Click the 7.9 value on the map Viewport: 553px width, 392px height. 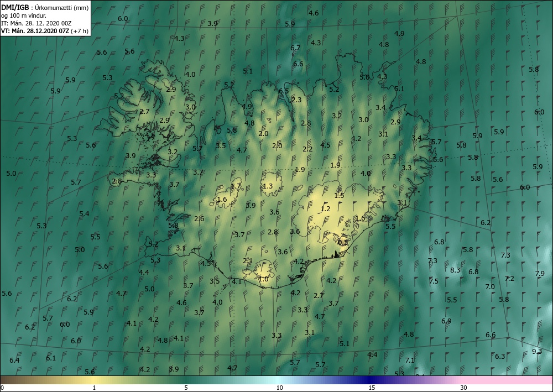click(540, 273)
